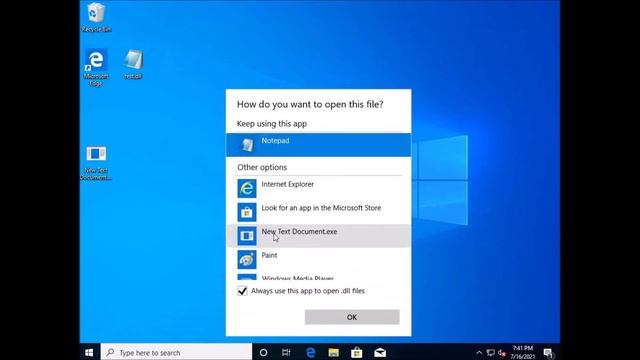This screenshot has height=360, width=640.
Task: Select the Internet Explorer text label
Action: [x=288, y=184]
